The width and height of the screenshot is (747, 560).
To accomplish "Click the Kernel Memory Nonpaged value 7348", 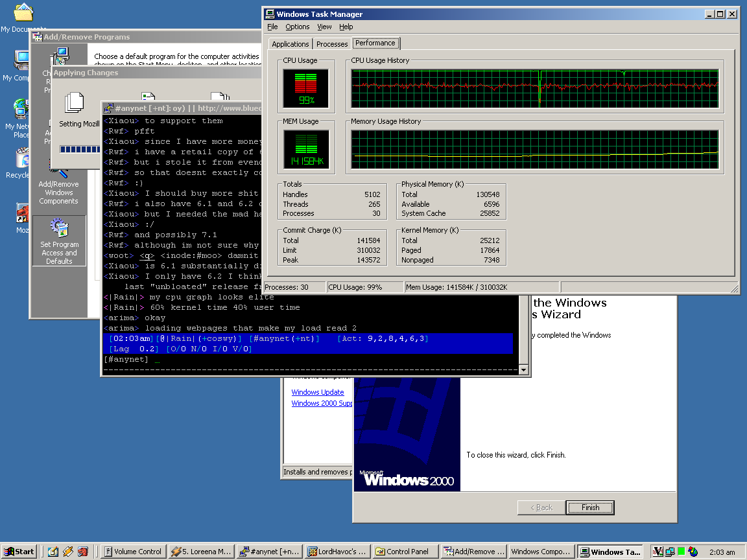I will pos(492,260).
